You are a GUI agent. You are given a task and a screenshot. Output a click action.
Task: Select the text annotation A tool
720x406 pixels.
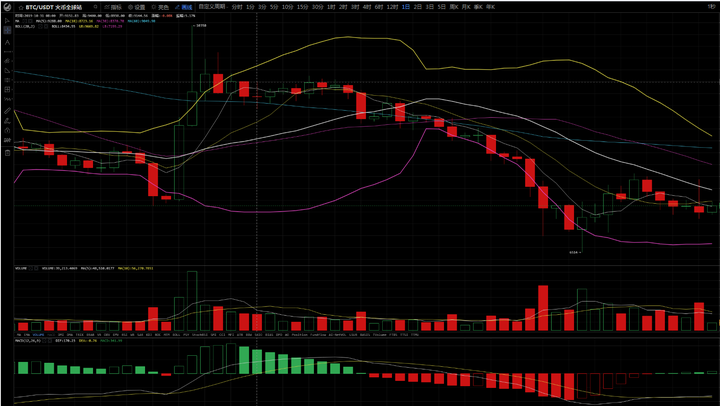click(7, 42)
